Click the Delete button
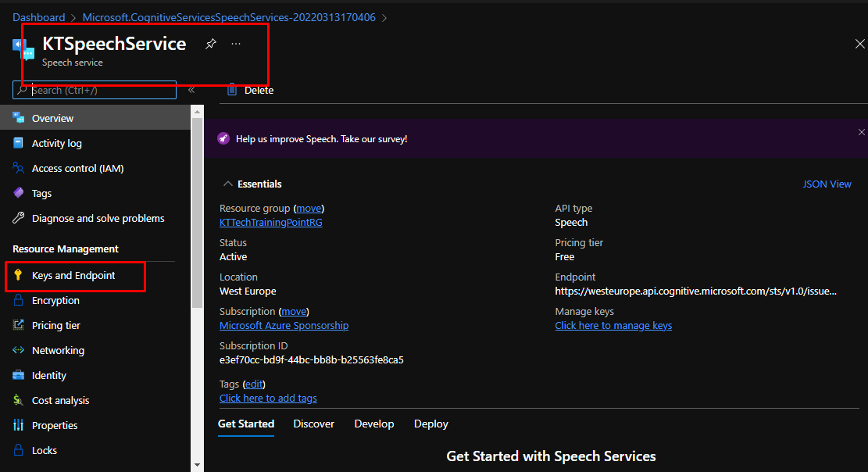The image size is (868, 472). (x=250, y=91)
